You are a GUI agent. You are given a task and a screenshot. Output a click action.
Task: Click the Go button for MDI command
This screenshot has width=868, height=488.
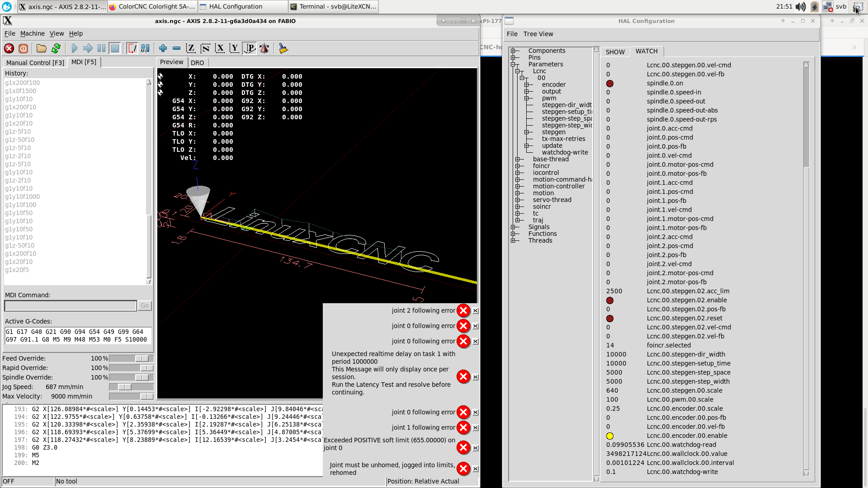[x=145, y=306]
